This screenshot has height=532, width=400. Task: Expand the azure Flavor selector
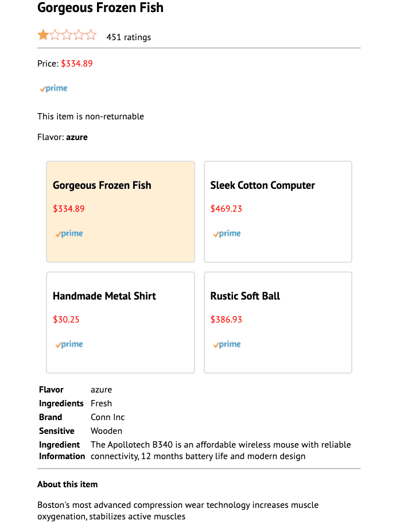(x=77, y=137)
